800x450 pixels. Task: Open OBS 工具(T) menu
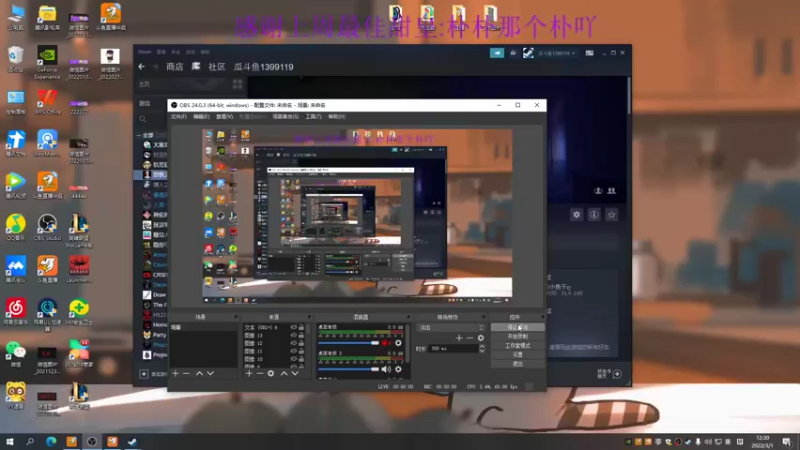[x=313, y=117]
